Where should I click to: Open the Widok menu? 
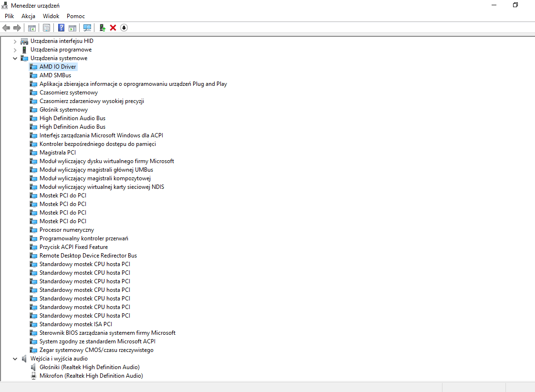51,16
